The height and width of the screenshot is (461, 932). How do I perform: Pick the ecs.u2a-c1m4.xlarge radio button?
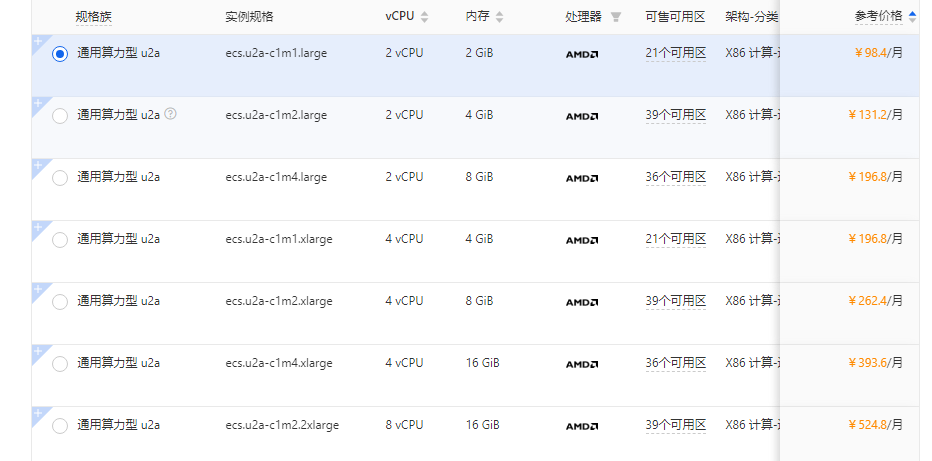[x=60, y=364]
